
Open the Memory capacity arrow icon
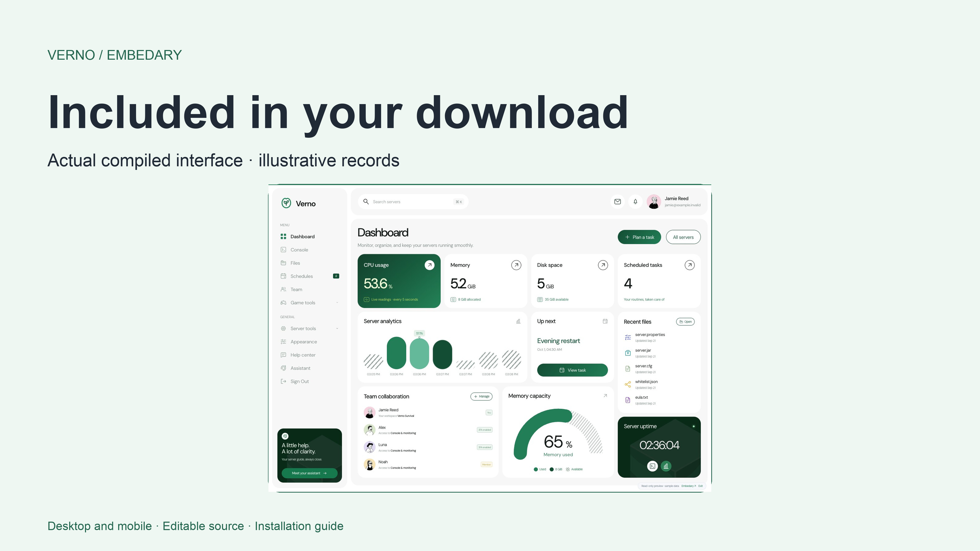point(605,396)
